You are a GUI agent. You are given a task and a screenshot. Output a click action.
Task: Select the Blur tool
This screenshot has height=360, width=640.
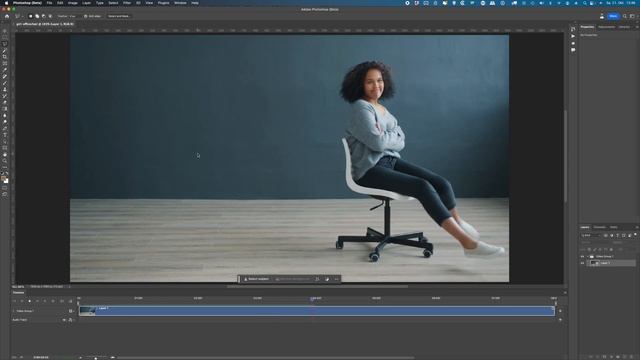(x=5, y=116)
